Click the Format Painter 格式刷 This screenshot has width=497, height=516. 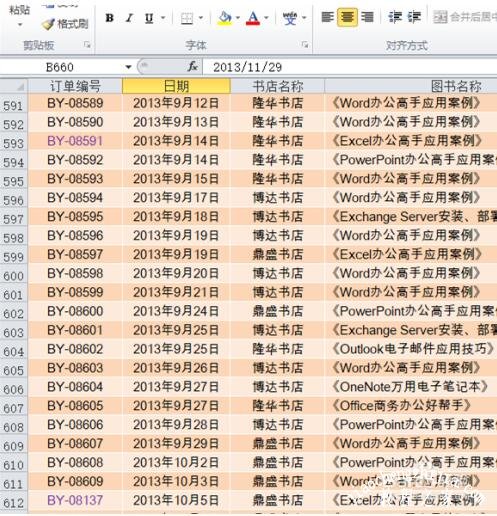(65, 24)
